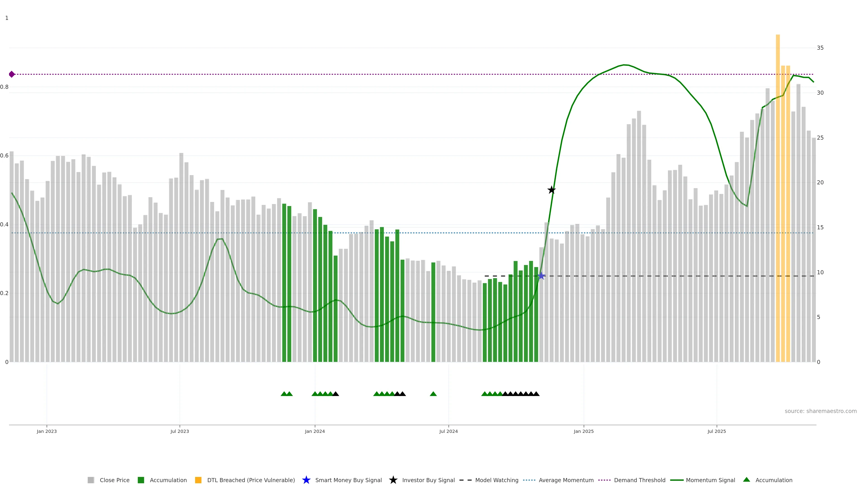Screen dimensions: 868x488
Task: Click the Model Watching dashed line legend icon
Action: 465,480
